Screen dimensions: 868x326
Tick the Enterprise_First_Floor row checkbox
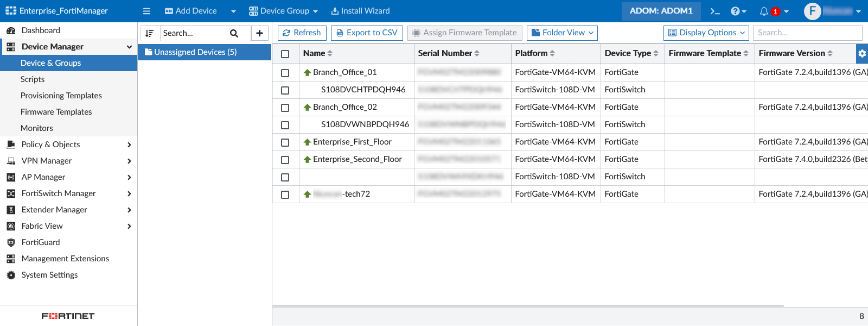(x=285, y=142)
